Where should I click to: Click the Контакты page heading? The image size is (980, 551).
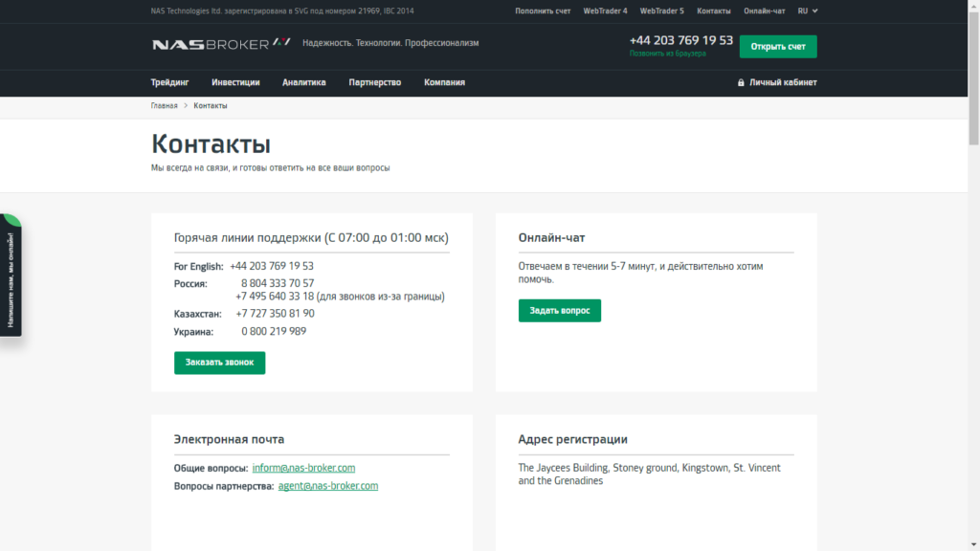click(x=211, y=144)
